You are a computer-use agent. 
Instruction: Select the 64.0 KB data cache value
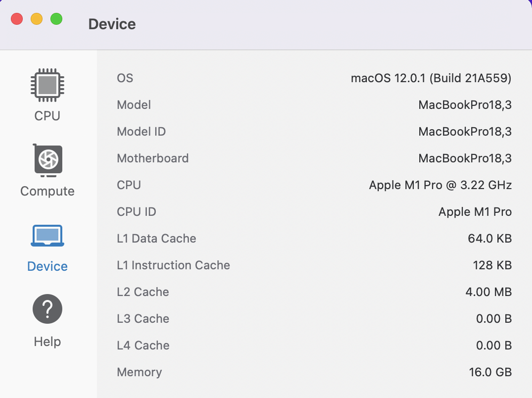[x=489, y=239]
